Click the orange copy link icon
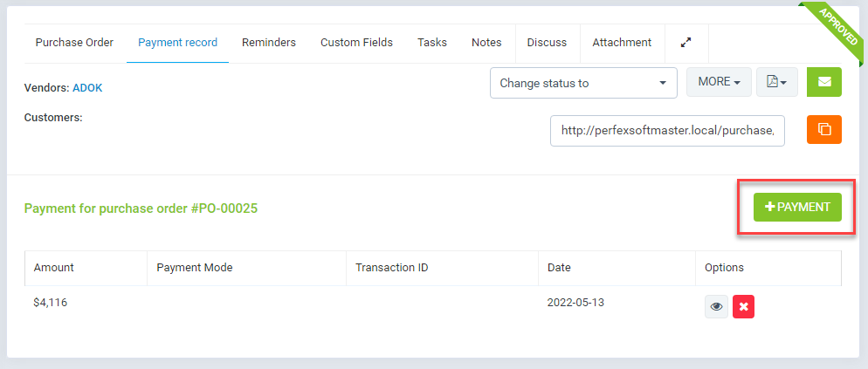The image size is (868, 369). pyautogui.click(x=823, y=129)
